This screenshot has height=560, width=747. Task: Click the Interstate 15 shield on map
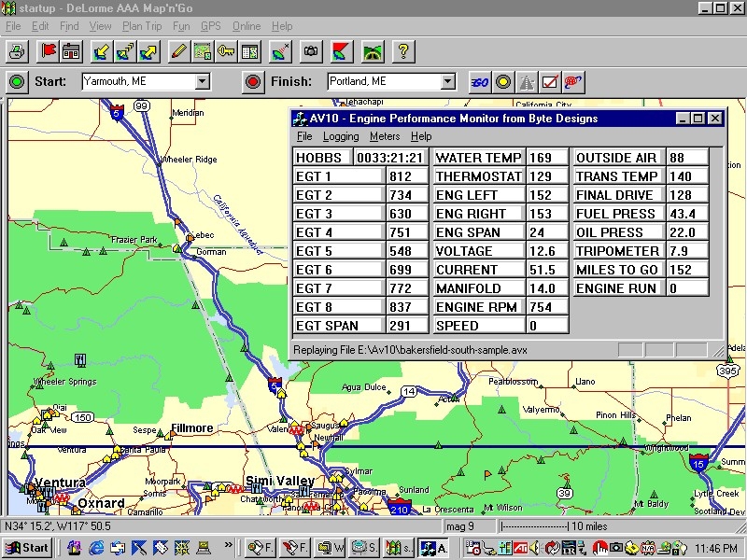coord(698,463)
